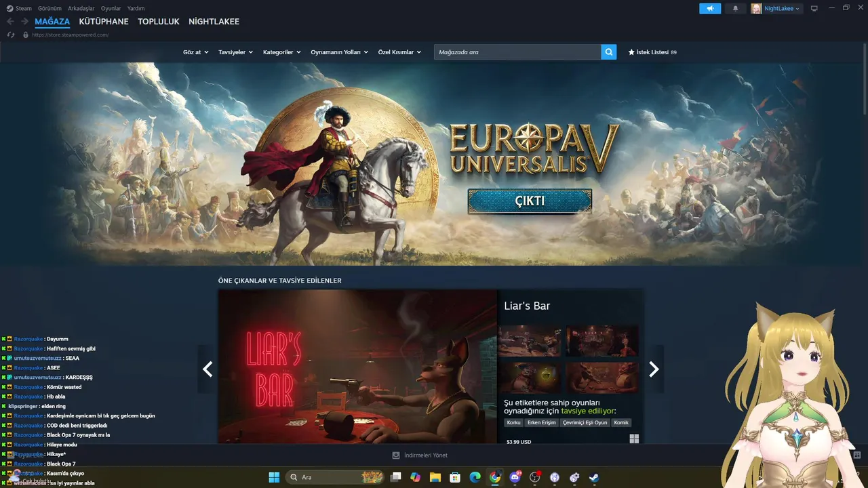The image size is (868, 488).
Task: Open the notifications bell
Action: click(x=736, y=9)
